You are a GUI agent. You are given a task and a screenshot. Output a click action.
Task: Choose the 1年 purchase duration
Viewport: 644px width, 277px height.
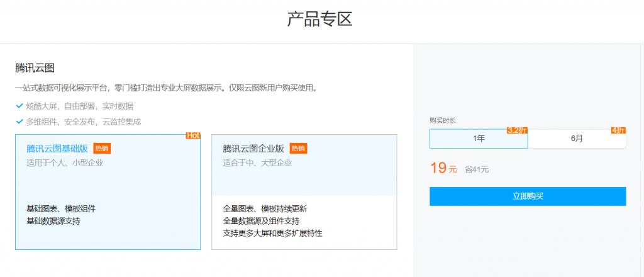click(479, 138)
